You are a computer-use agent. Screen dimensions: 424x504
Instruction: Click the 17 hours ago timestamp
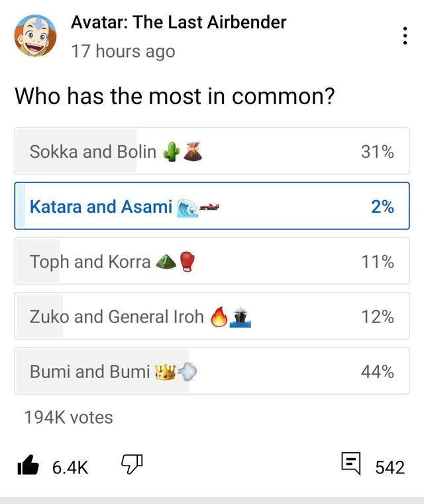pyautogui.click(x=123, y=52)
